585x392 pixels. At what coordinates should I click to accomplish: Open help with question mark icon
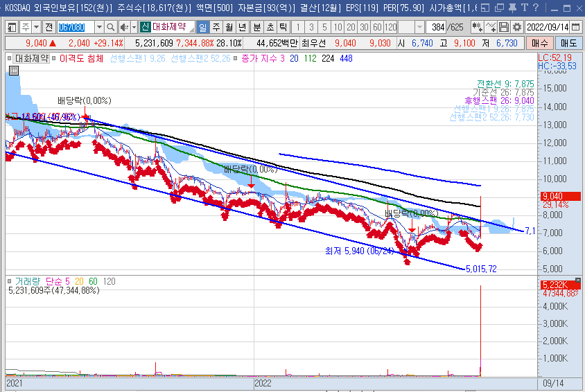click(x=536, y=8)
